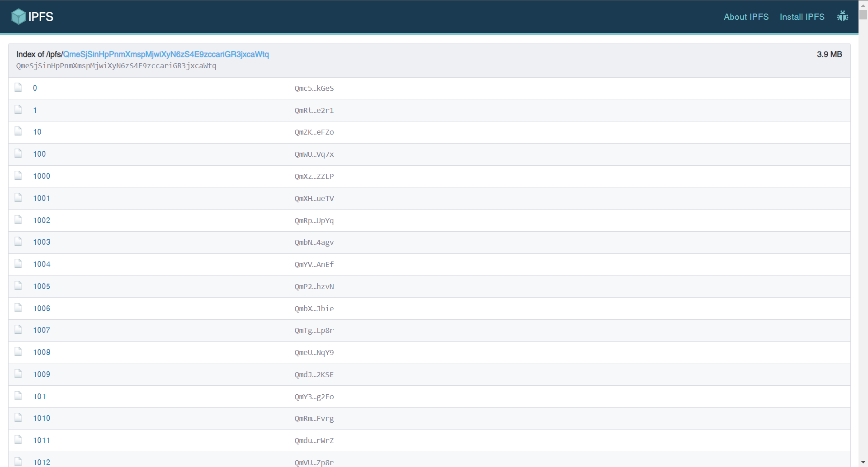The image size is (868, 467).
Task: Click the file icon for entry 1007
Action: pos(18,329)
